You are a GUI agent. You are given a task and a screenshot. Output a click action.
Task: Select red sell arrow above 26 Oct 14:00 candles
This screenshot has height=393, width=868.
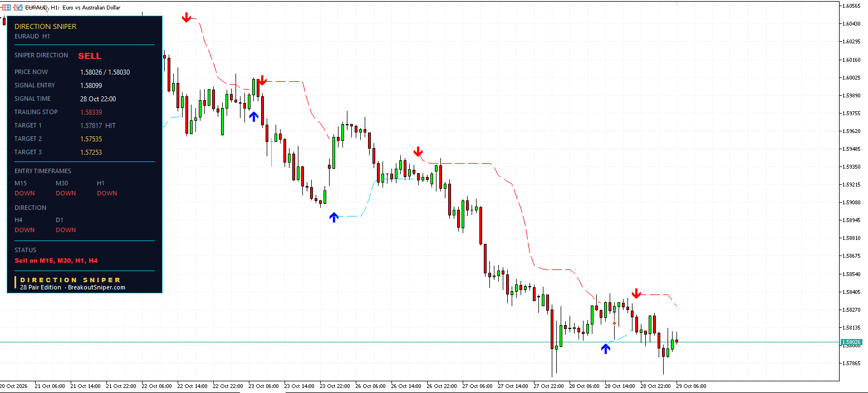tap(418, 151)
